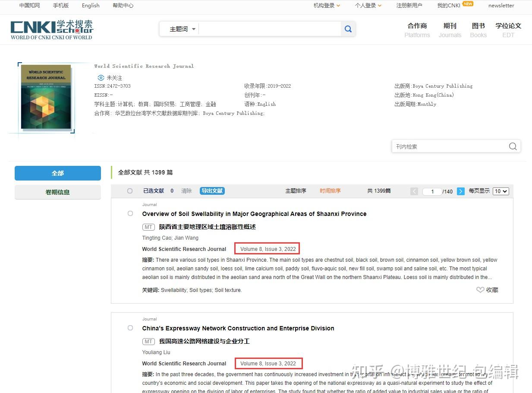
Task: Open the Soil Swellability article title
Action: coord(254,214)
